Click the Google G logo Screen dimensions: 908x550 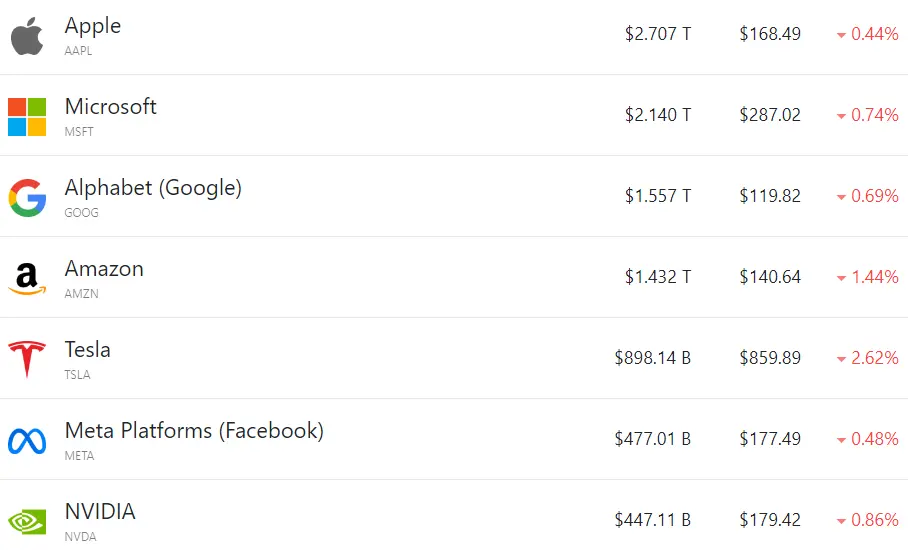[x=27, y=198]
